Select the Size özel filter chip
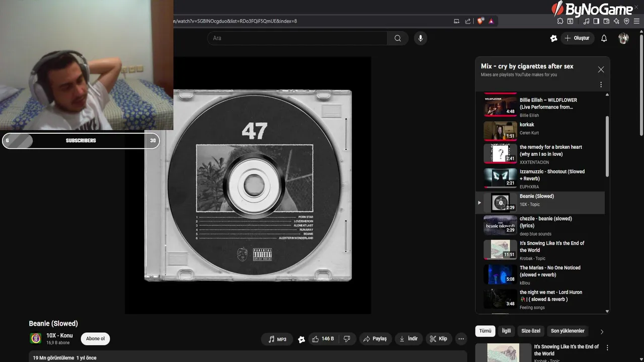The height and width of the screenshot is (362, 644). point(531,331)
